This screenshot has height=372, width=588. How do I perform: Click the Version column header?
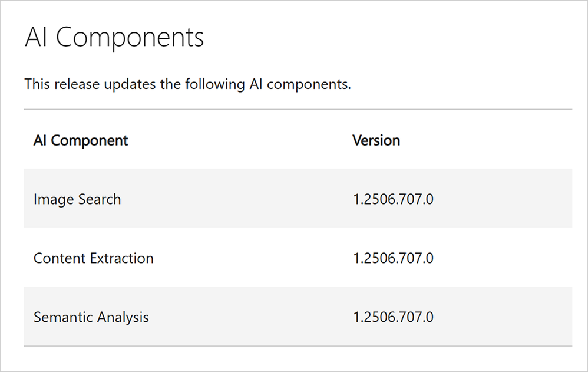[376, 140]
